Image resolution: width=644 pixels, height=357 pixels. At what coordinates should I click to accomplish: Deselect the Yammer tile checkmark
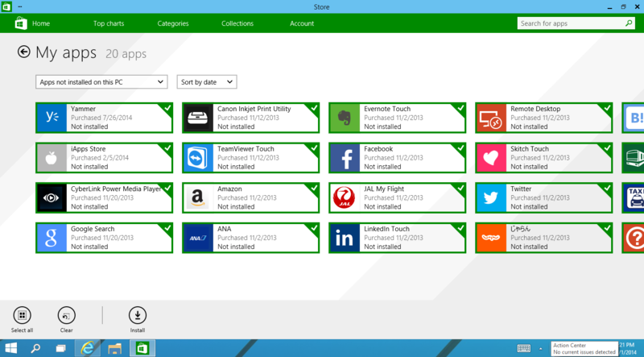tap(167, 108)
